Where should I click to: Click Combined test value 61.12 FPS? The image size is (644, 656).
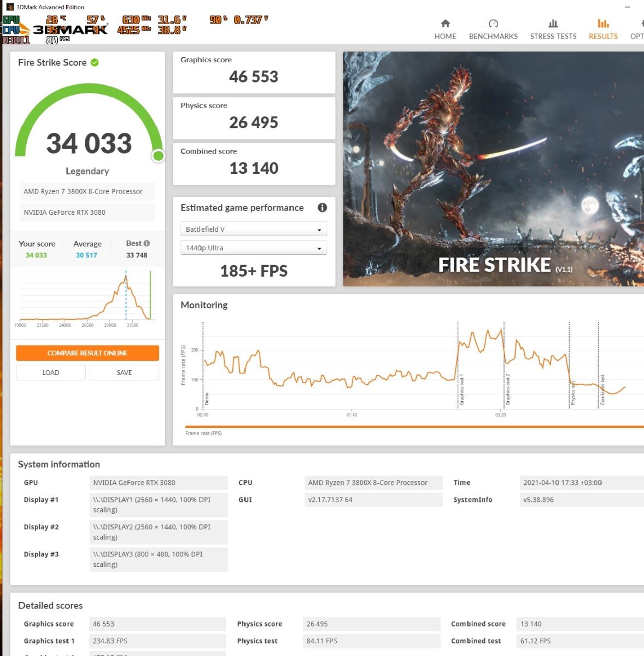[x=581, y=641]
